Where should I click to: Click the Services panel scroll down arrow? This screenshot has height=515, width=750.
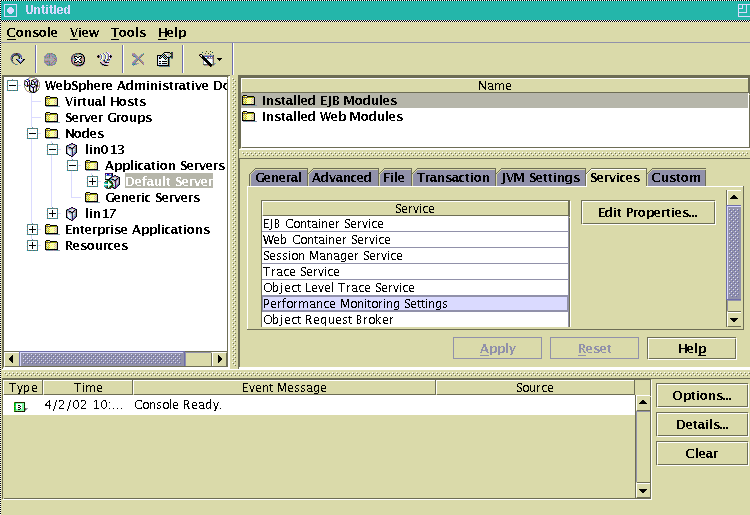pos(734,319)
